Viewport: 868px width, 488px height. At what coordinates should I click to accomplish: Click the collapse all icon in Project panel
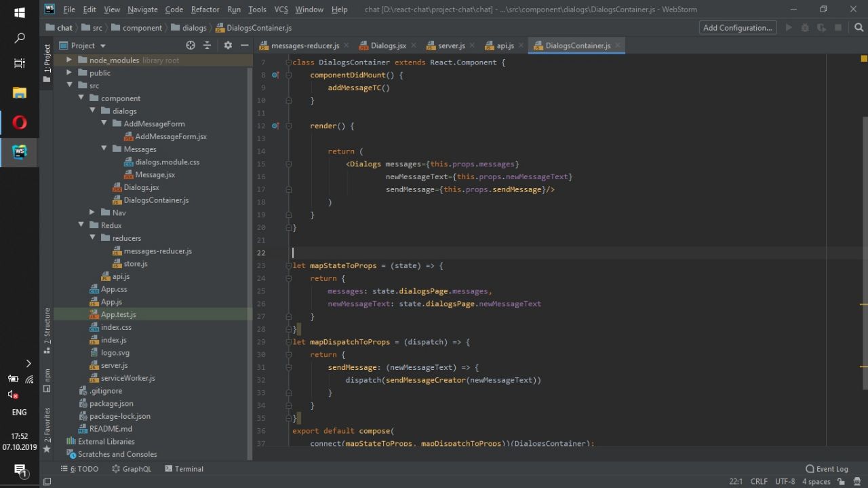[208, 45]
